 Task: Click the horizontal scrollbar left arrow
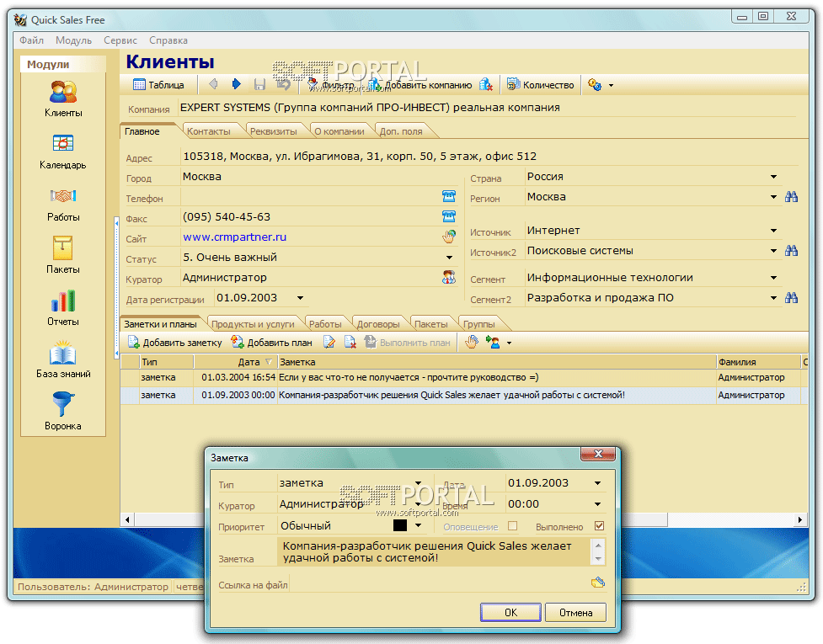[x=127, y=519]
